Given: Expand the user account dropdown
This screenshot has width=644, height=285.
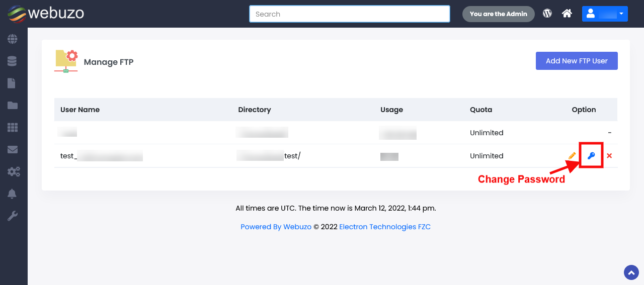Looking at the screenshot, I should pyautogui.click(x=605, y=14).
